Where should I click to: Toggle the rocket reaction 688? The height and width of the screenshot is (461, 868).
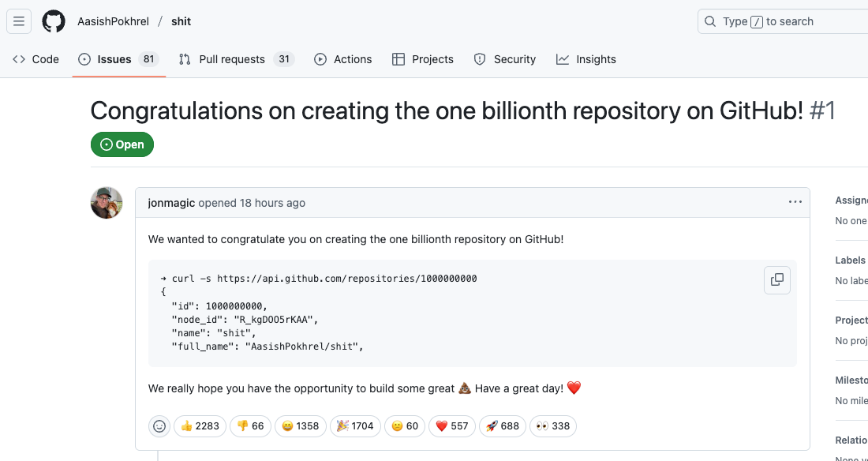pos(502,426)
